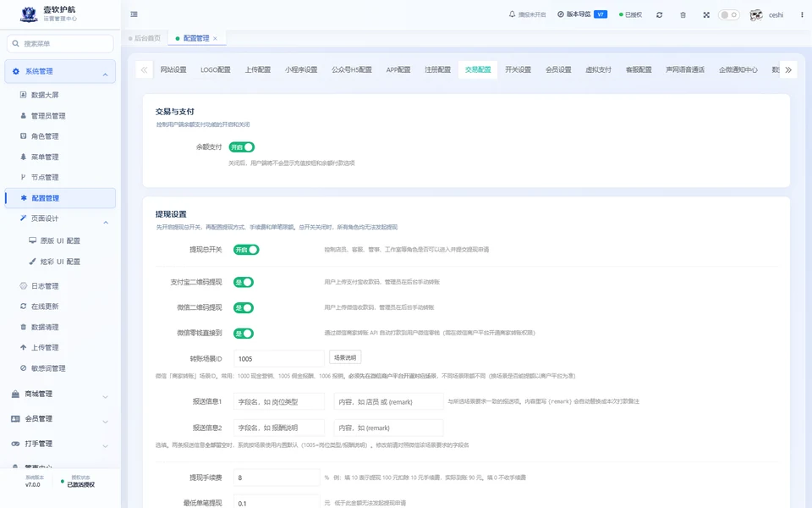Open 版本导览 version guide
The width and height of the screenshot is (812, 508).
coord(582,14)
